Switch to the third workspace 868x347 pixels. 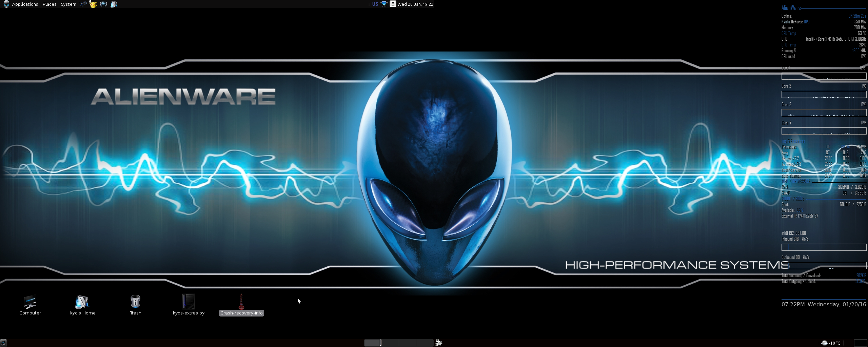(x=408, y=343)
